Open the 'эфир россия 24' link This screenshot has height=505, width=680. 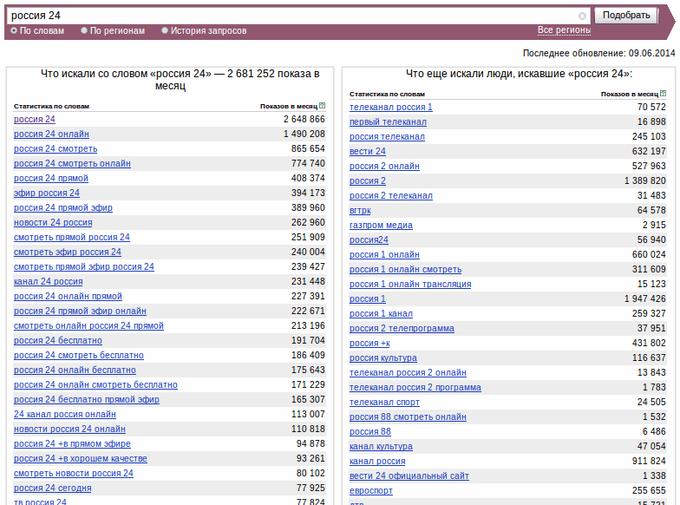[46, 193]
